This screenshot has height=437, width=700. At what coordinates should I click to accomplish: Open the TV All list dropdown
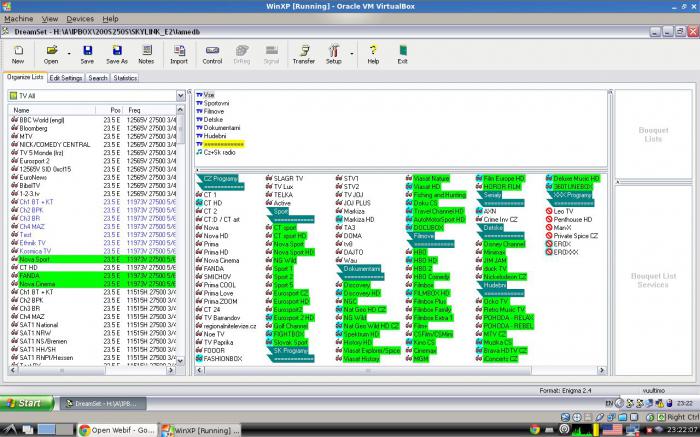180,96
